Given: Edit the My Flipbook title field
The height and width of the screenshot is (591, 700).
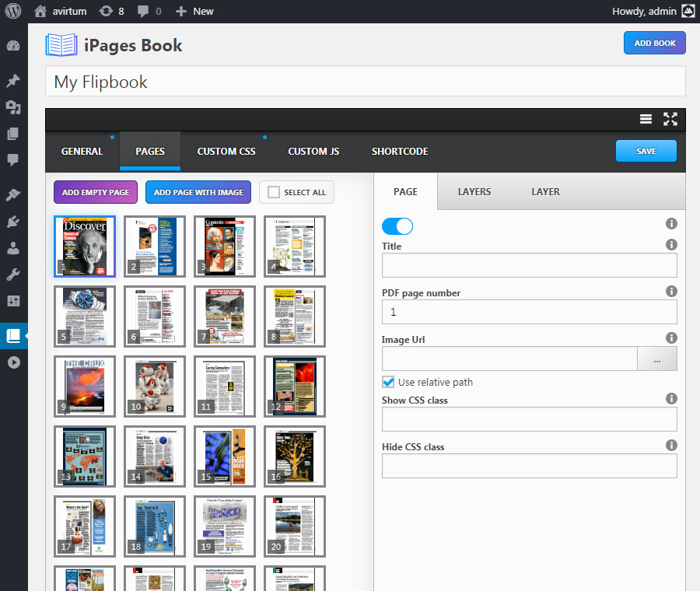Looking at the screenshot, I should tap(366, 82).
